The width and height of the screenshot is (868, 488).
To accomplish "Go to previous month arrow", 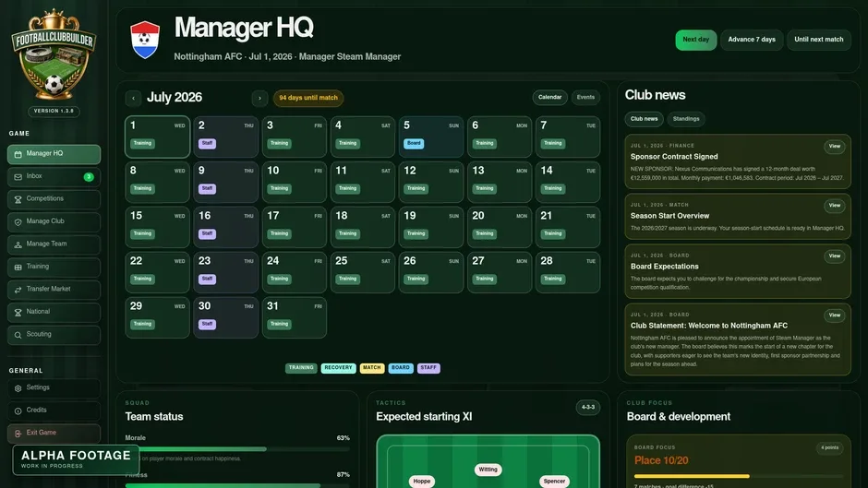I will tap(133, 99).
